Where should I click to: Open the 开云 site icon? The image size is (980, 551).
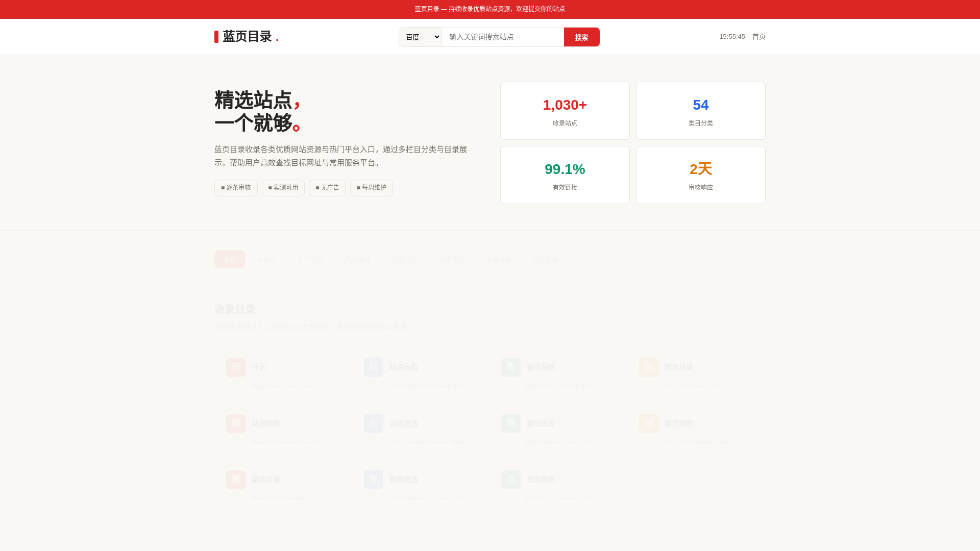tap(236, 367)
